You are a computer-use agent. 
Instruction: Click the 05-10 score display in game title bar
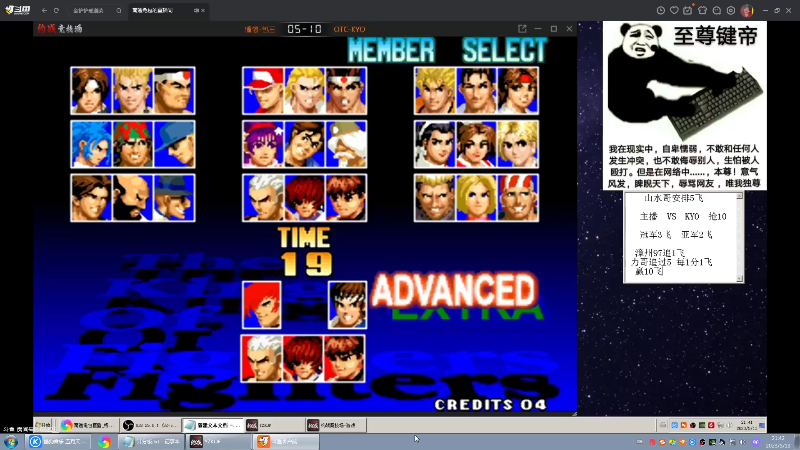304,29
